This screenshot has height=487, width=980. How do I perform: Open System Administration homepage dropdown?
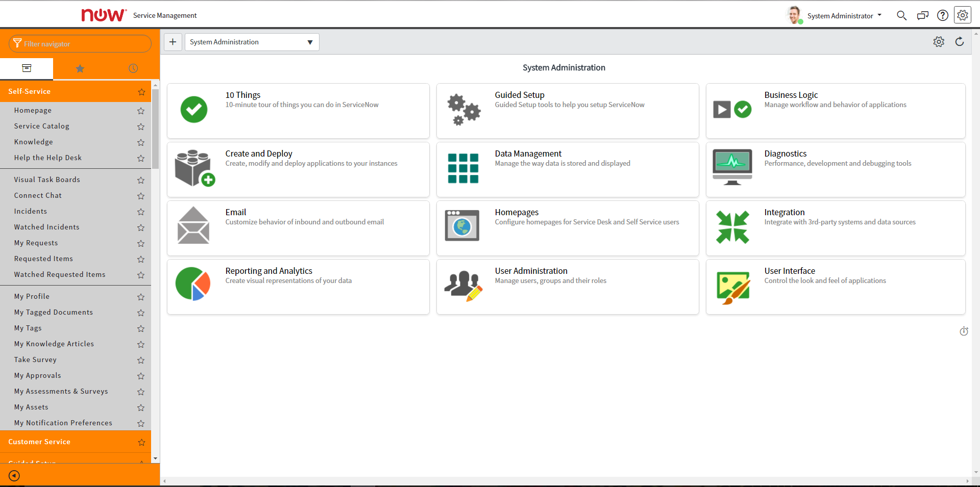(252, 42)
